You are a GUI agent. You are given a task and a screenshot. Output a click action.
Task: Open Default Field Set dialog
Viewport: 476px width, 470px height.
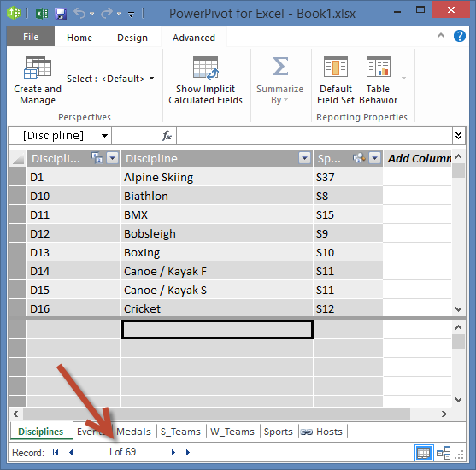click(336, 80)
